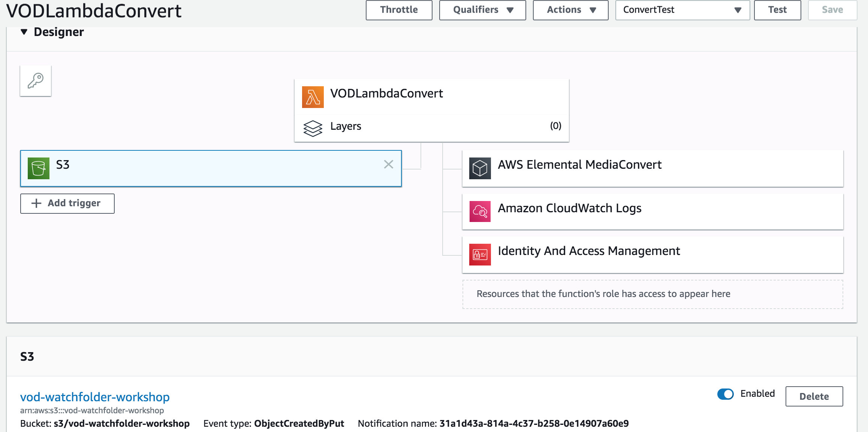Open the vod-watchfolder-workshop bucket link
Image resolution: width=868 pixels, height=432 pixels.
pyautogui.click(x=95, y=397)
